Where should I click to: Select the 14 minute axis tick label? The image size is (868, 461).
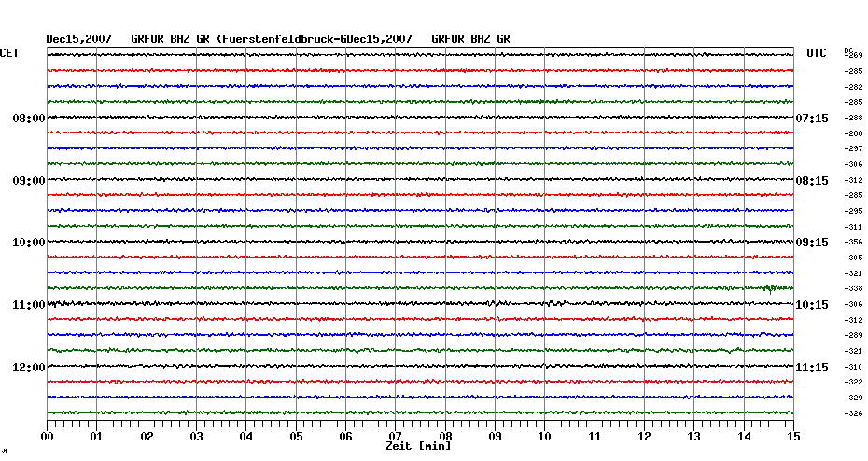744,437
